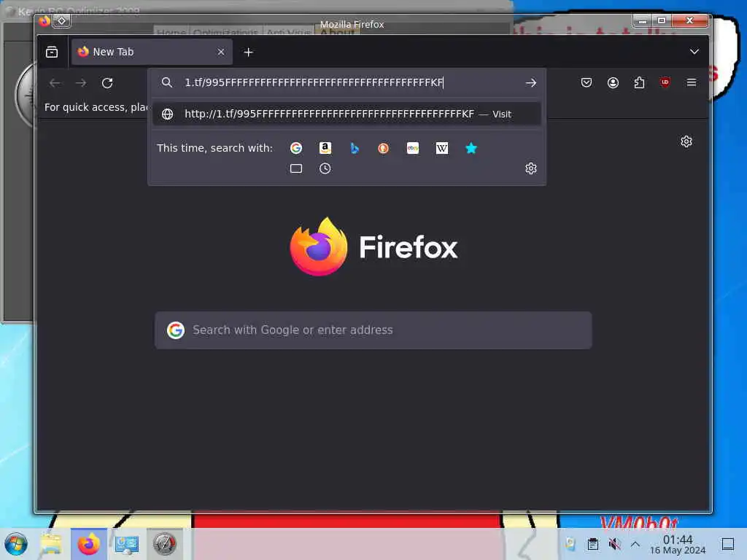Open the uBlock Origin shield icon
This screenshot has height=560, width=747.
pyautogui.click(x=665, y=82)
